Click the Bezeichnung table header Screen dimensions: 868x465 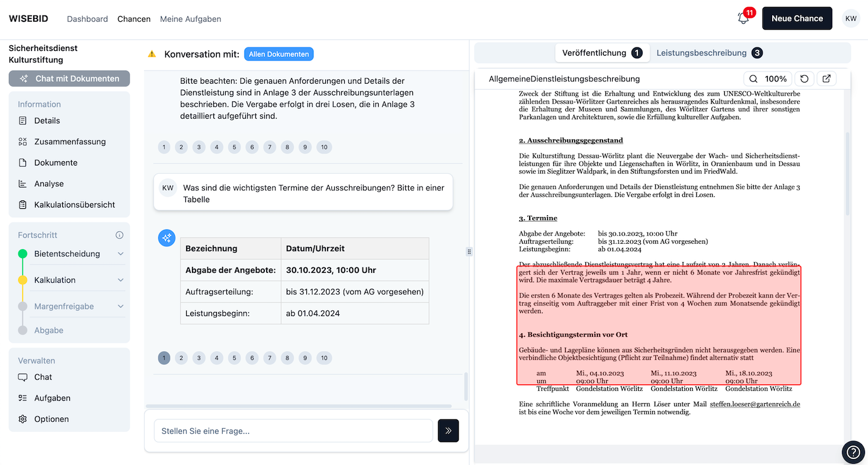(231, 249)
